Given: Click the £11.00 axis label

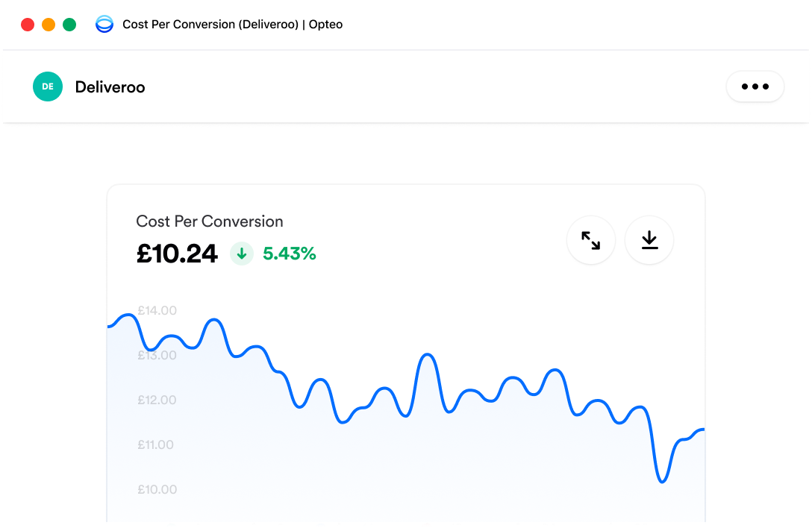Looking at the screenshot, I should click(x=155, y=444).
